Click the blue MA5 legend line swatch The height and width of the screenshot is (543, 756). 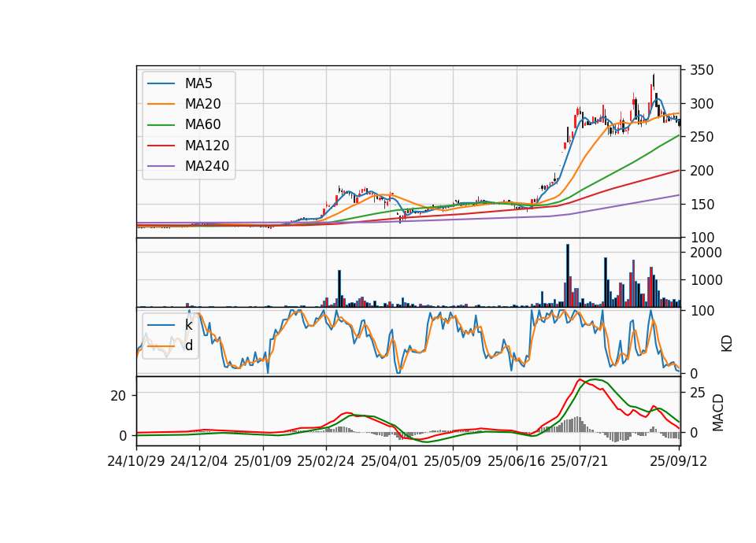point(161,83)
